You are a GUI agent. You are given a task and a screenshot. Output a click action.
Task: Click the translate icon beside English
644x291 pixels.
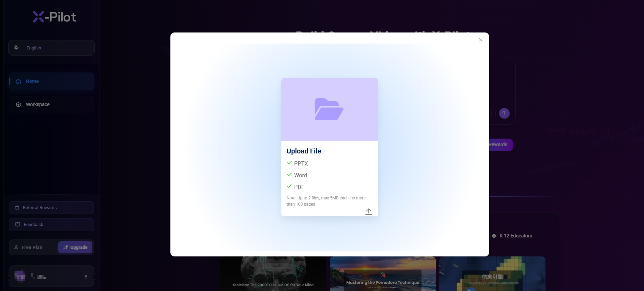point(17,48)
